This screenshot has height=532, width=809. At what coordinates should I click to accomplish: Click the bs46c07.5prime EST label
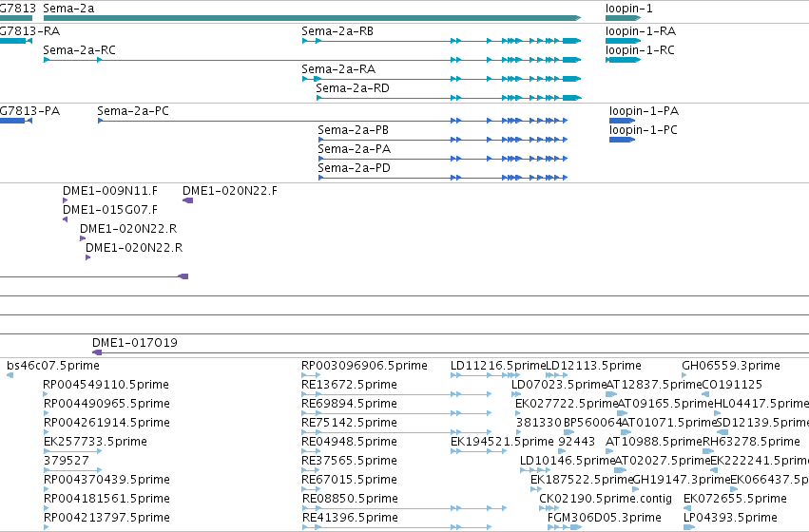(53, 366)
